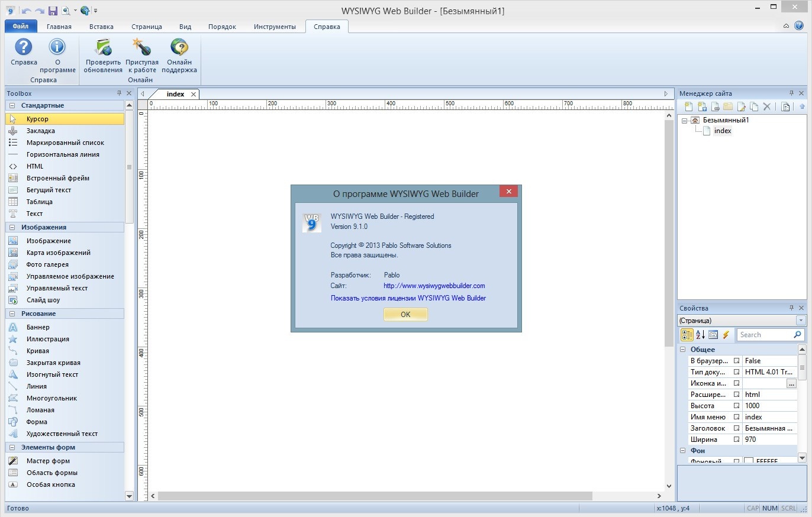Click the Высота value 1000

[770, 406]
